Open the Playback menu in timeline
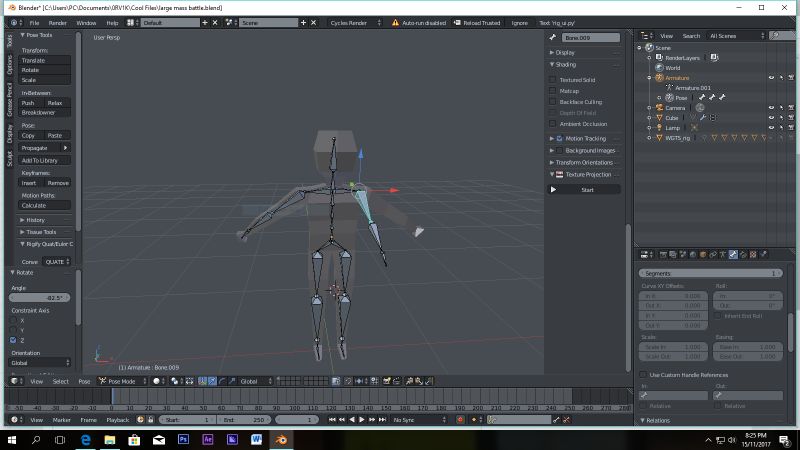The width and height of the screenshot is (800, 450). [117, 419]
